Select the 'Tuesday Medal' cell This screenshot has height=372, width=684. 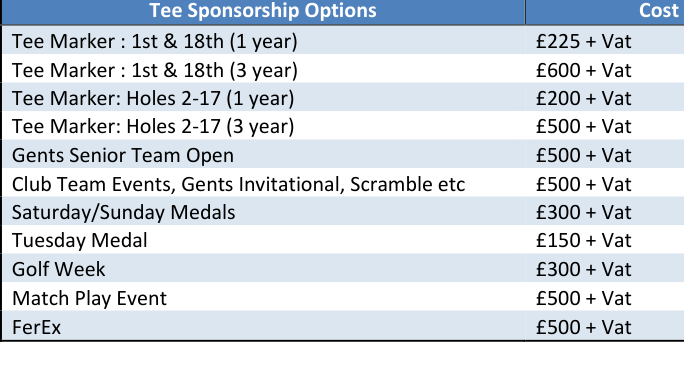pos(263,240)
